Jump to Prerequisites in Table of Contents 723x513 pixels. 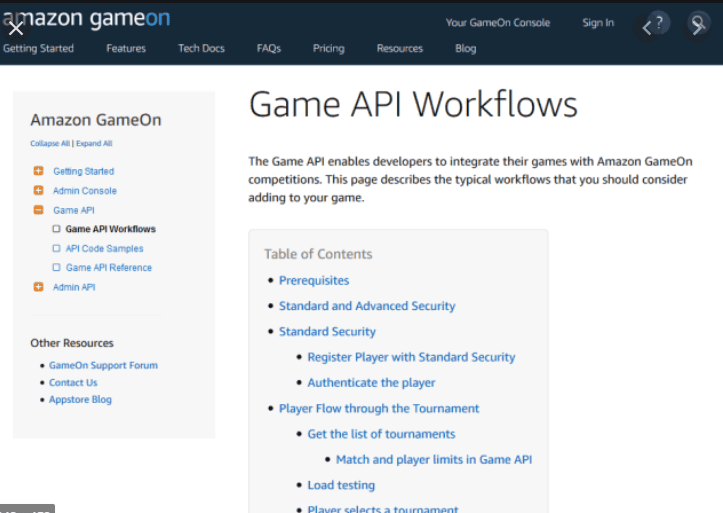click(314, 280)
